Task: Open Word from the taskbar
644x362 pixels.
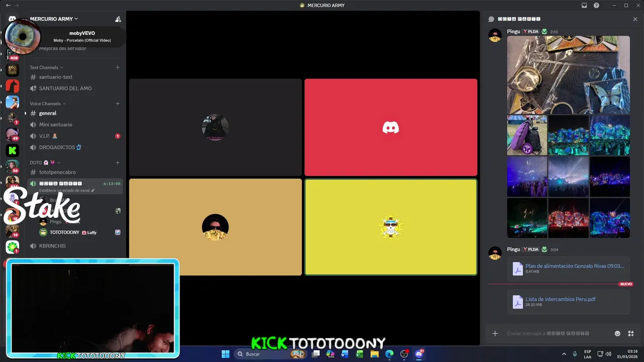Action: 345,354
